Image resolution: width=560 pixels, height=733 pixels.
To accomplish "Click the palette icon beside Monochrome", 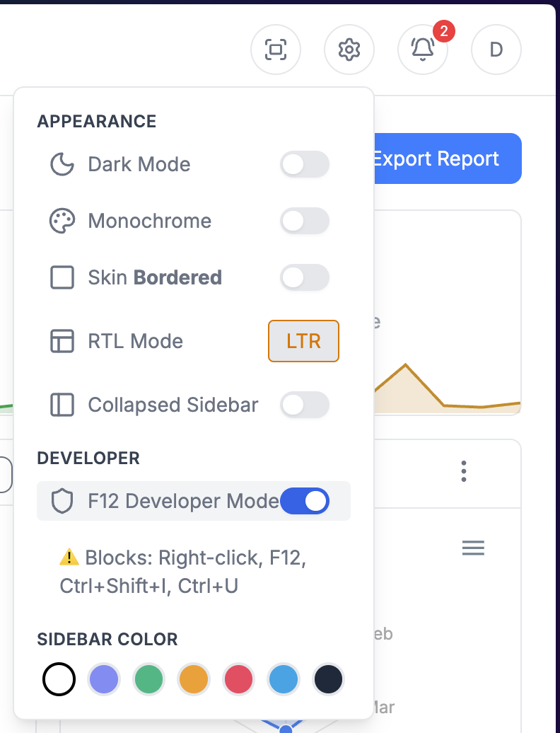I will 62,221.
